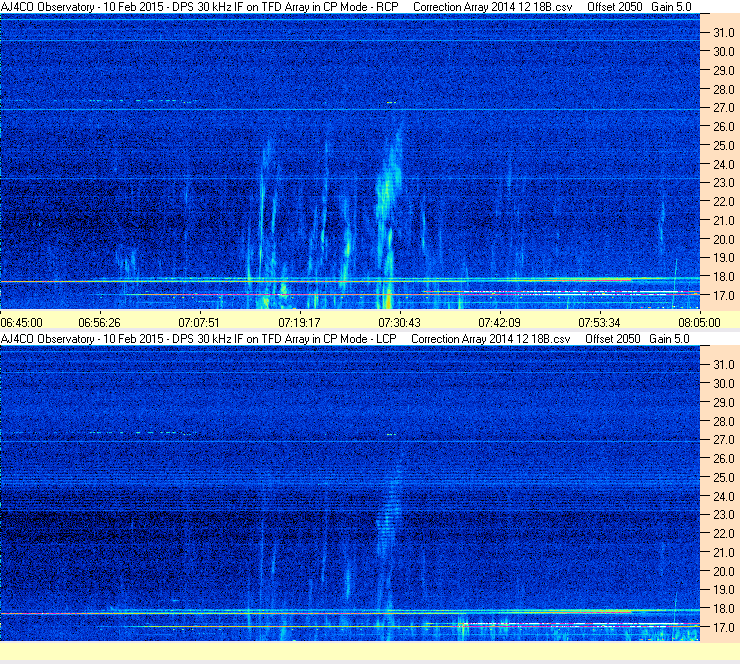Select the yellow interference line near 18.0 in LCP plot
Viewport: 740px width, 664px height.
349,613
